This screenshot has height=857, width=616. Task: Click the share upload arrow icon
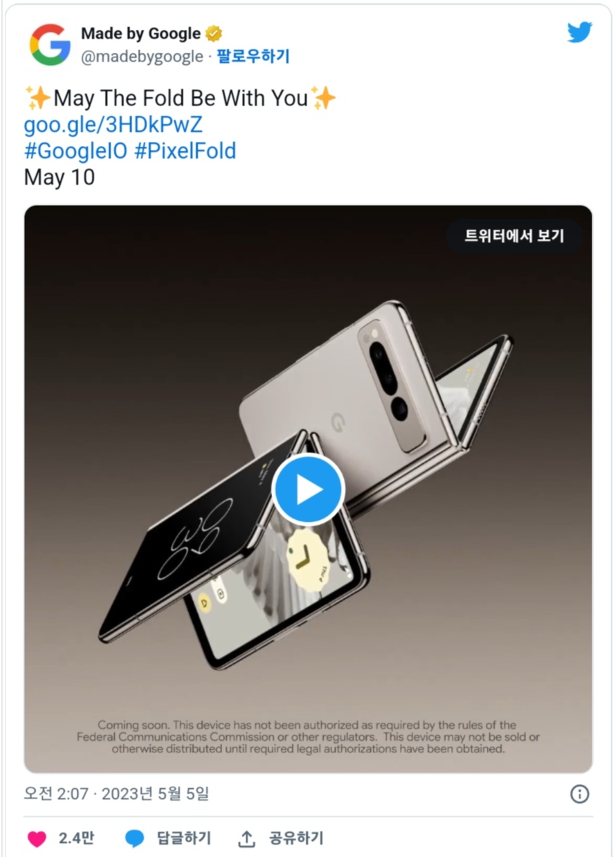pyautogui.click(x=247, y=839)
